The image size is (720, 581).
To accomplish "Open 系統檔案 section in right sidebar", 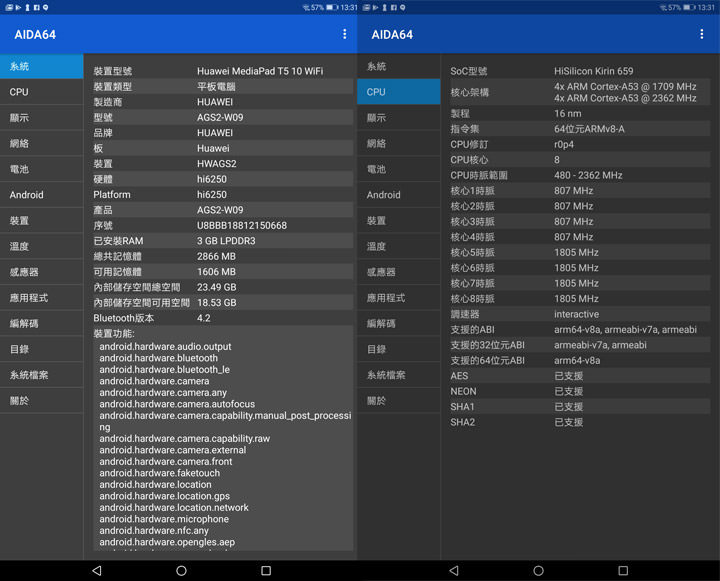I will (399, 375).
